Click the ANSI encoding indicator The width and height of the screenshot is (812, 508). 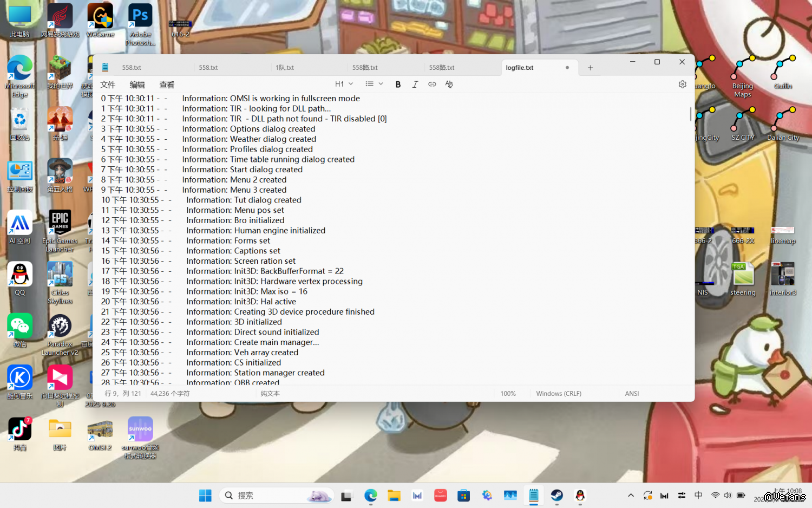(x=632, y=394)
